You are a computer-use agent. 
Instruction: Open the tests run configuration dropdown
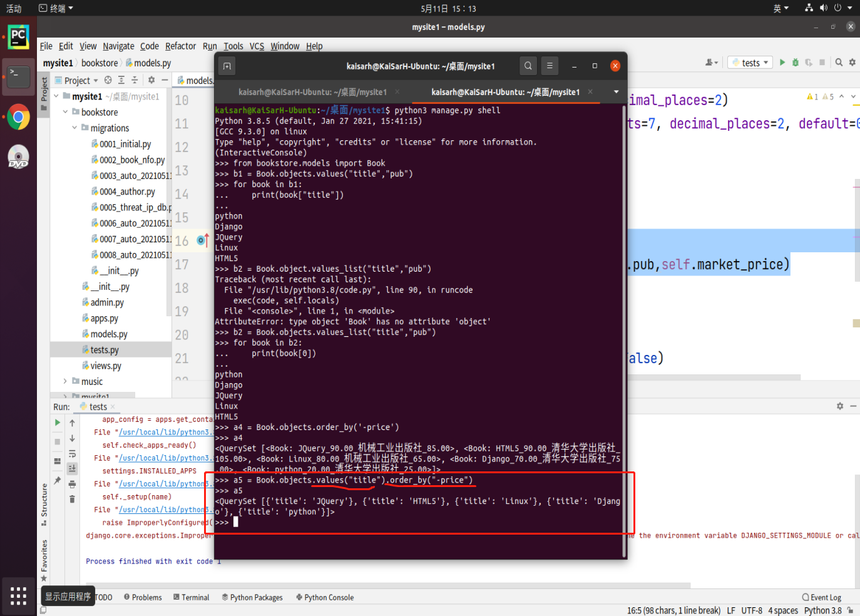[750, 63]
